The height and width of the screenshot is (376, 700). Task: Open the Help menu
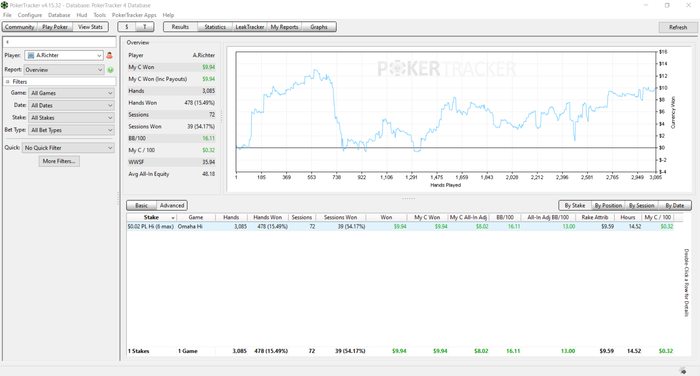[168, 15]
